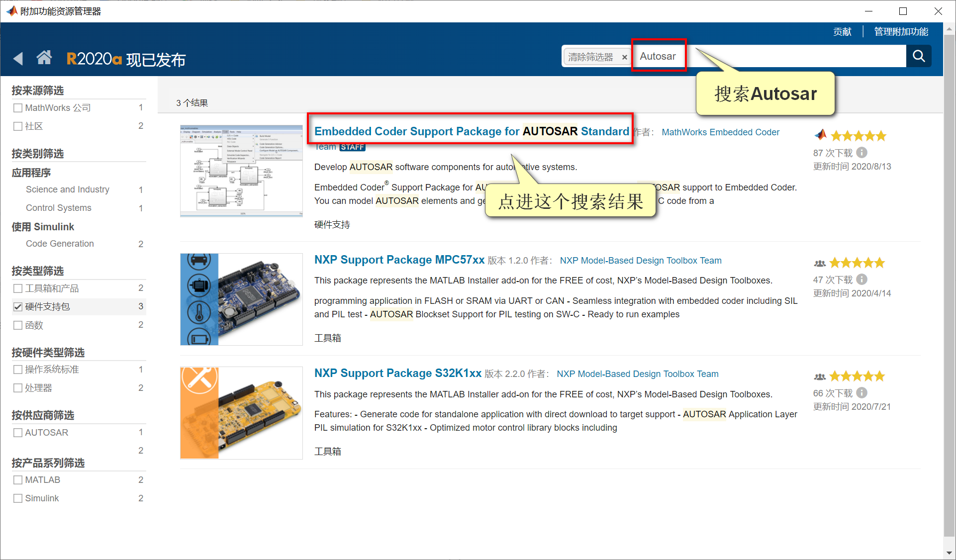
Task: Filter by Control Systems category
Action: [59, 208]
